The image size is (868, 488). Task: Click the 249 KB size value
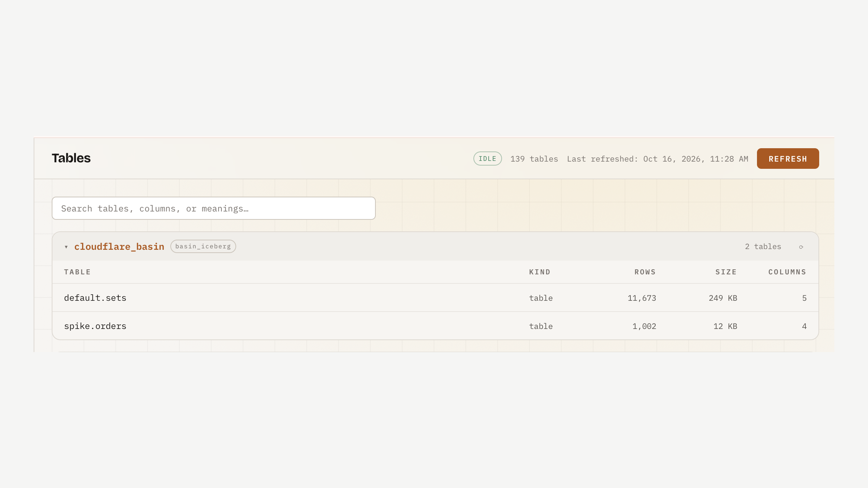pos(723,298)
